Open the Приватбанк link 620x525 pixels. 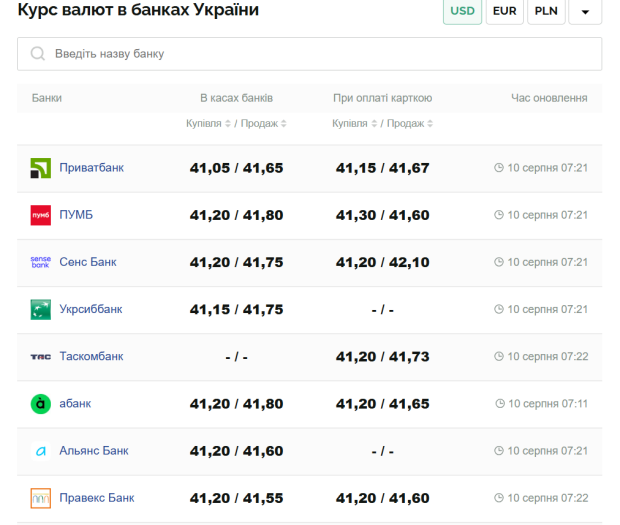pyautogui.click(x=91, y=168)
